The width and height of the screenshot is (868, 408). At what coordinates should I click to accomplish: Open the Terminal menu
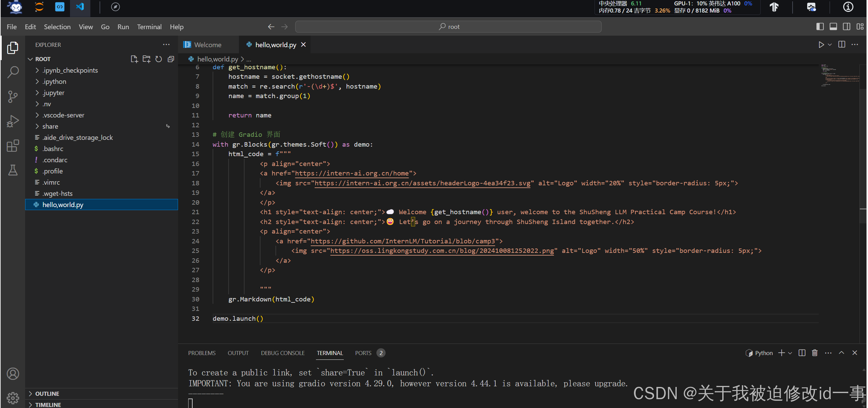(149, 27)
